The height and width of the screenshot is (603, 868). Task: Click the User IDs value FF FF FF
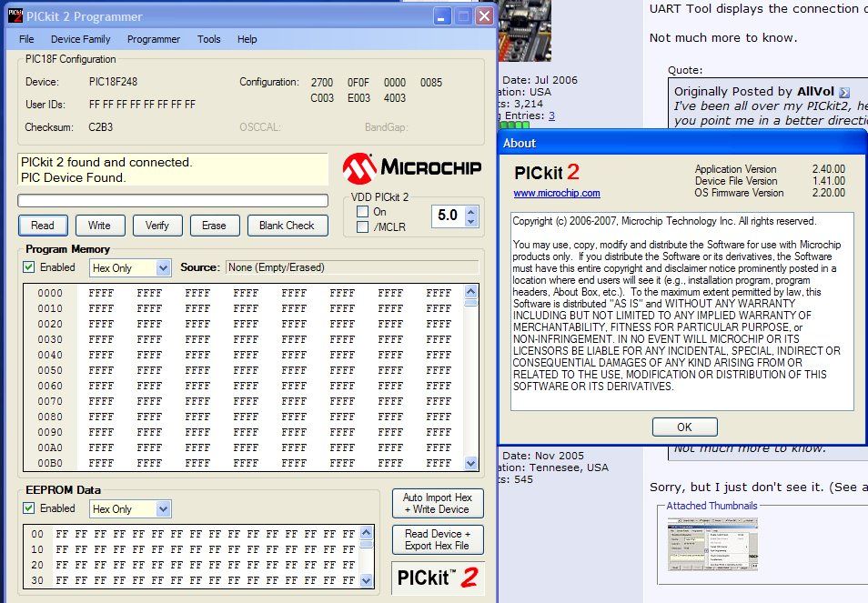tap(142, 105)
